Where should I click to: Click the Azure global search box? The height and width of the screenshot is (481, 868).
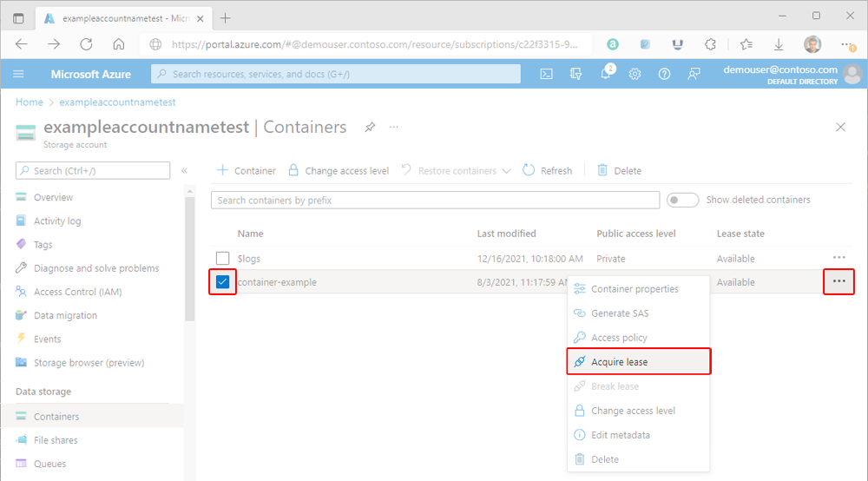point(335,74)
